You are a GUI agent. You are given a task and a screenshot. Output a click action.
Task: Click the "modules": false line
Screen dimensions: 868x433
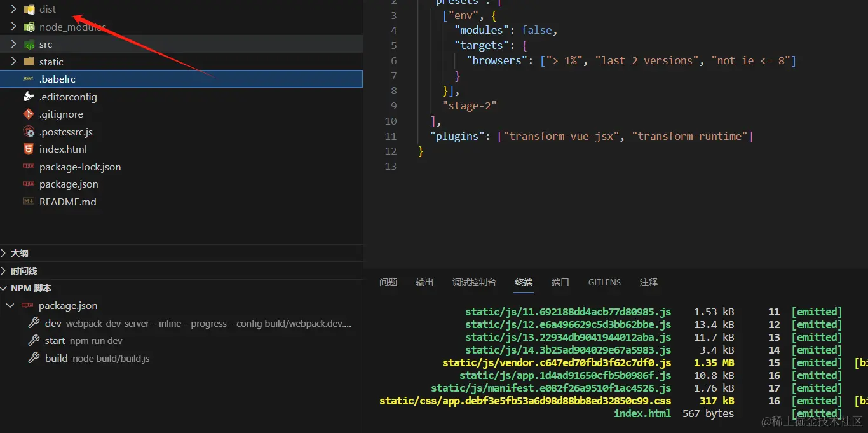pos(506,30)
